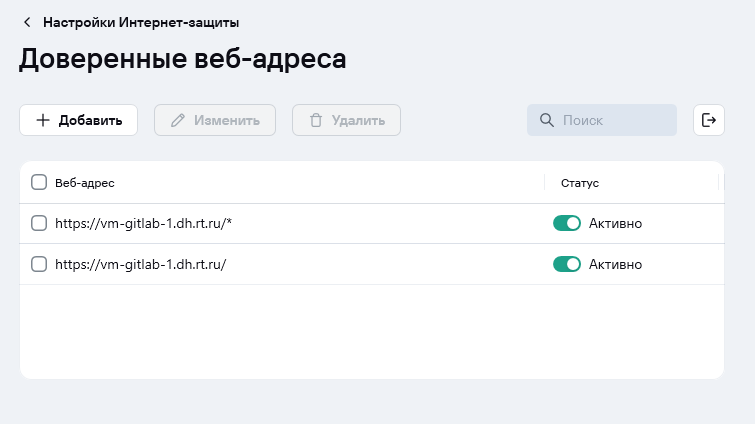Click the plus icon on Добавить
Viewport: 755px width, 424px height.
tap(43, 120)
